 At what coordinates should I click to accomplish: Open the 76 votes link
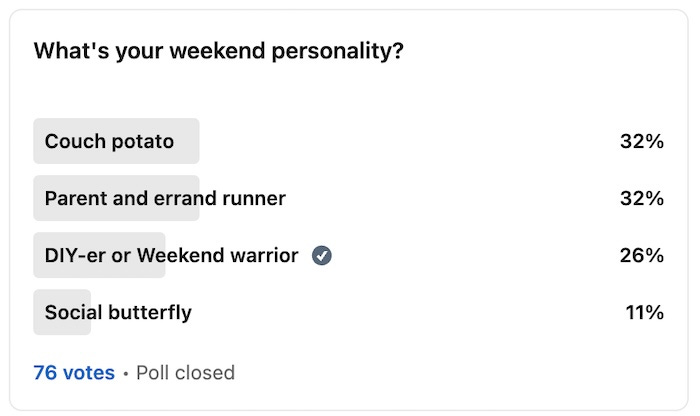pos(74,373)
